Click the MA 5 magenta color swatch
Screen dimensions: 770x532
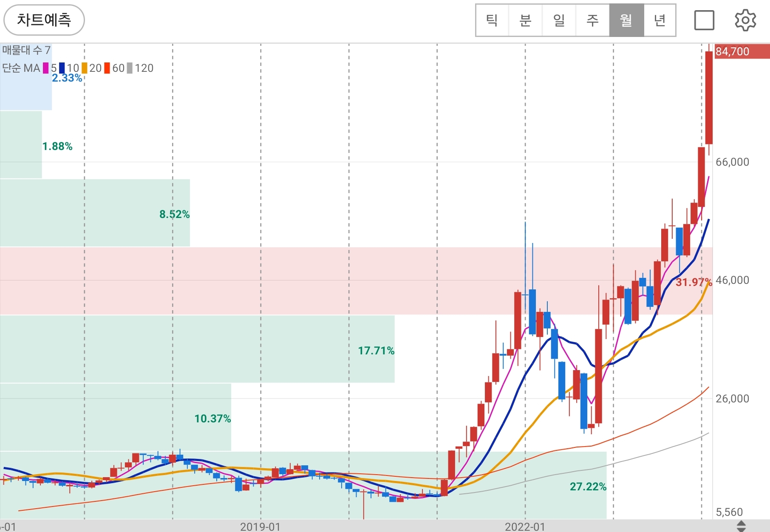coord(46,68)
